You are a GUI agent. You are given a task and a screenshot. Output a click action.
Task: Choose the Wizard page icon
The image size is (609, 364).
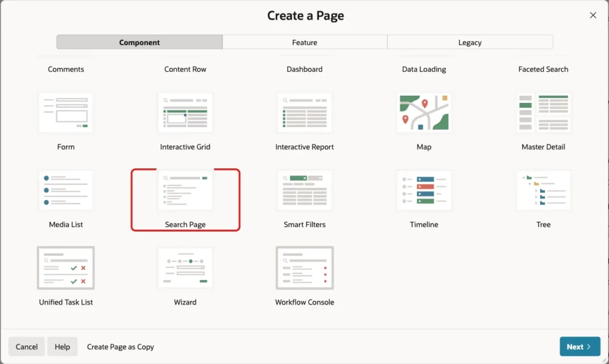point(186,268)
